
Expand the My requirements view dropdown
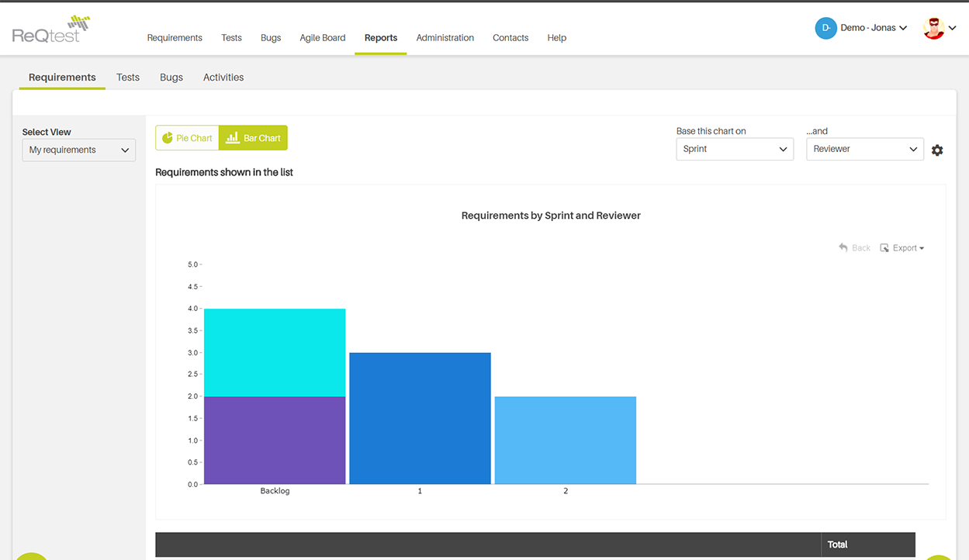(x=79, y=150)
